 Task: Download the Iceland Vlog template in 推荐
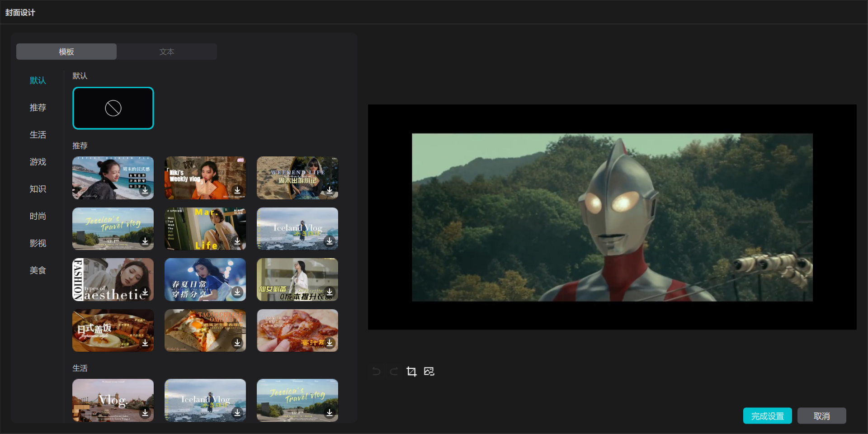[330, 241]
